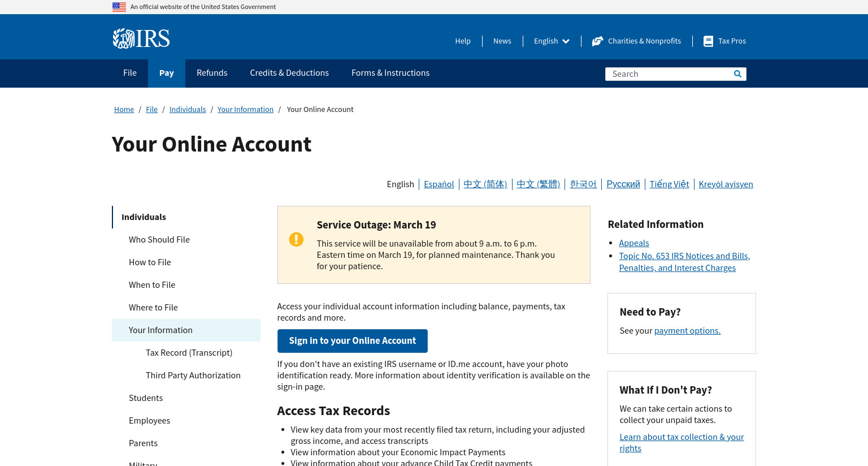868x466 pixels.
Task: Switch page language to 中文 (繁體)
Action: click(x=538, y=184)
